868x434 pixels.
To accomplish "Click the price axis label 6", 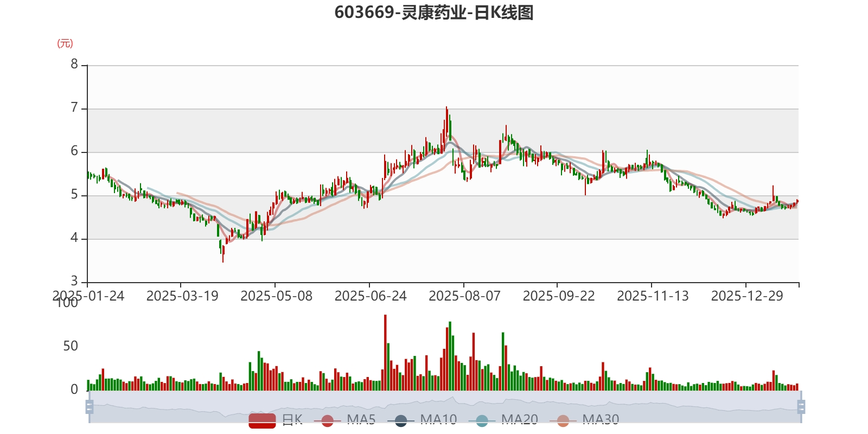I will 74,151.
